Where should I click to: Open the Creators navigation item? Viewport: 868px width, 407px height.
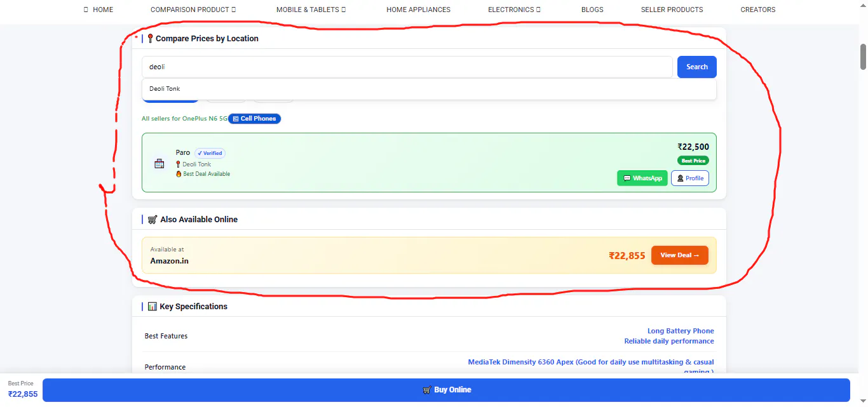758,10
